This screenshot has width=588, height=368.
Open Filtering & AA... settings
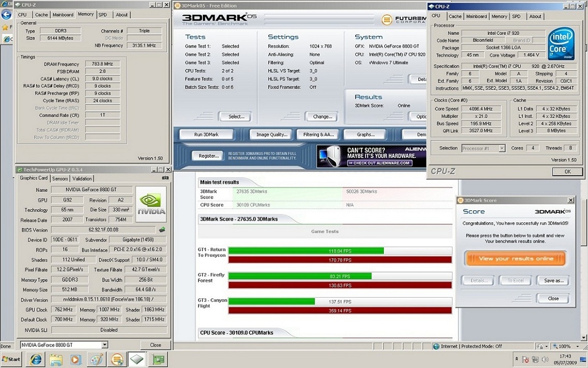click(x=319, y=134)
